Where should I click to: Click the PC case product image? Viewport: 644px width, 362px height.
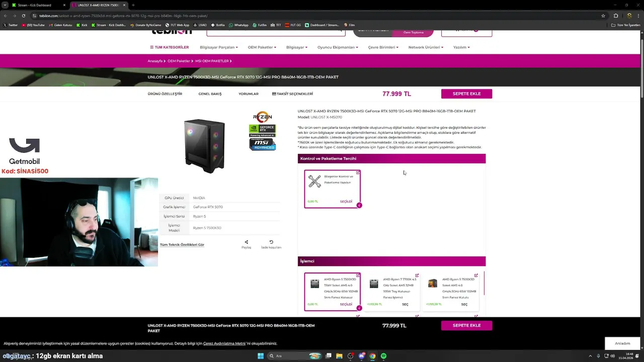[x=204, y=146]
